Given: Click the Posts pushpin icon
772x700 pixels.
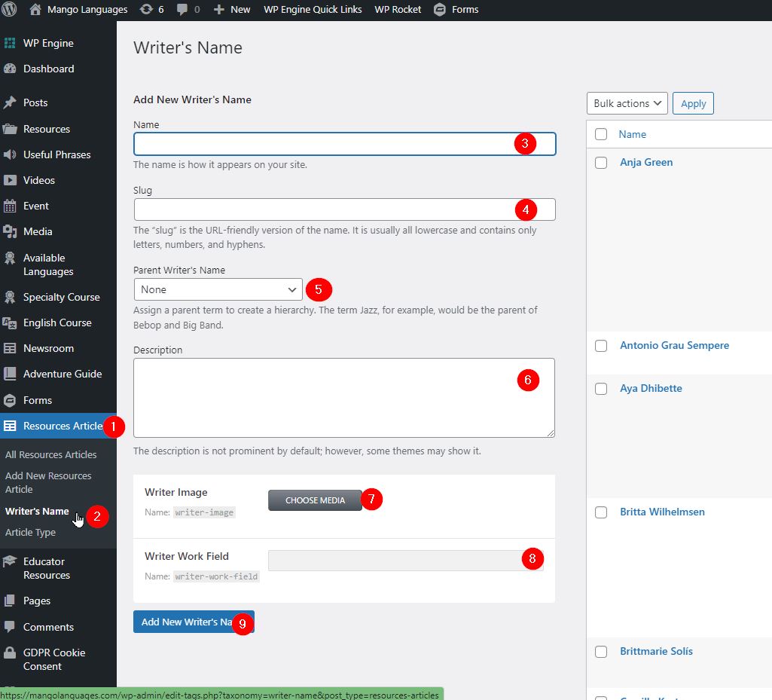Looking at the screenshot, I should pos(10,102).
